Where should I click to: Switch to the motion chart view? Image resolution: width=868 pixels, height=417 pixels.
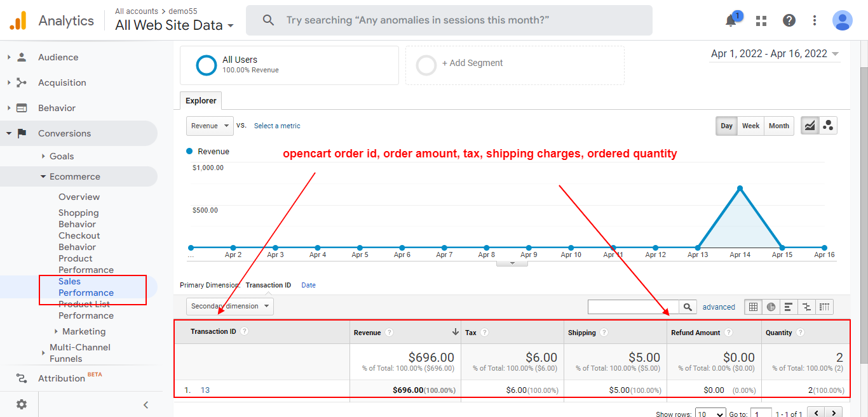[828, 125]
